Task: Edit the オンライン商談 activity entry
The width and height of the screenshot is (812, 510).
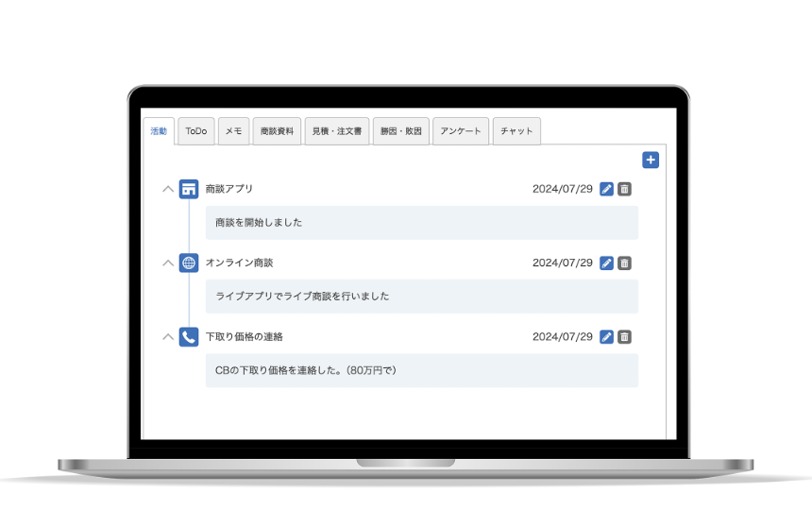Action: (x=606, y=263)
